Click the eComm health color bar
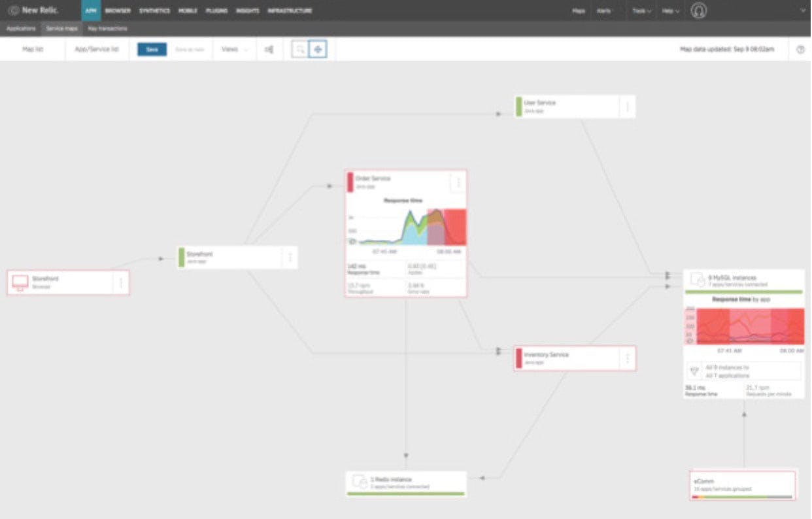Viewport: 812px width, 519px height. (742, 497)
